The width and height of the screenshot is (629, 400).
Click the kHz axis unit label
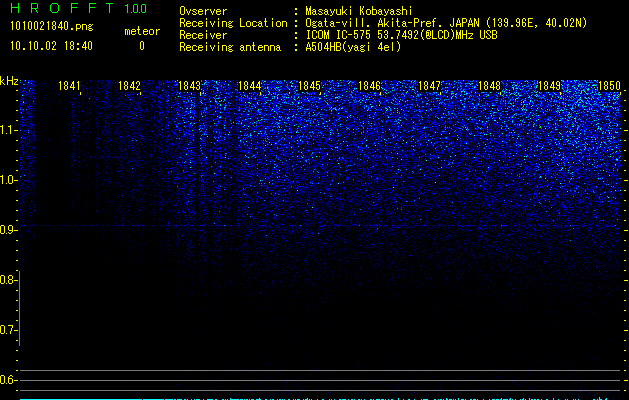click(9, 81)
